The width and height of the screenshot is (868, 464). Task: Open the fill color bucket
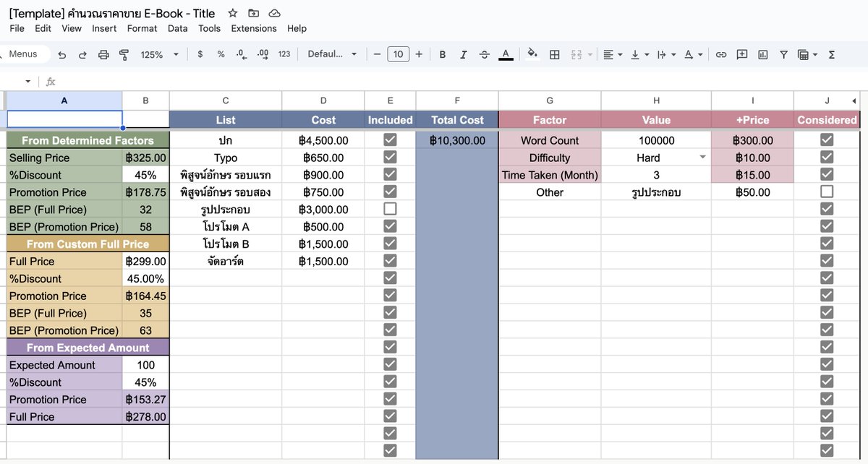tap(533, 54)
